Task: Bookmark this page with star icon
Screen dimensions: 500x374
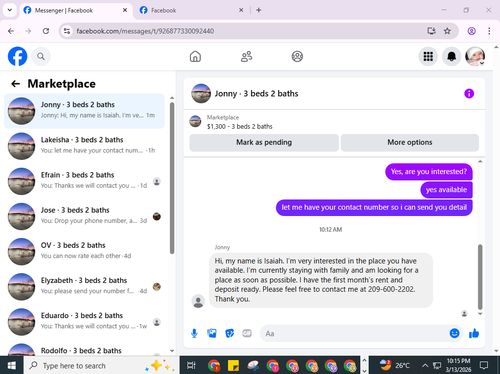Action: (x=447, y=31)
